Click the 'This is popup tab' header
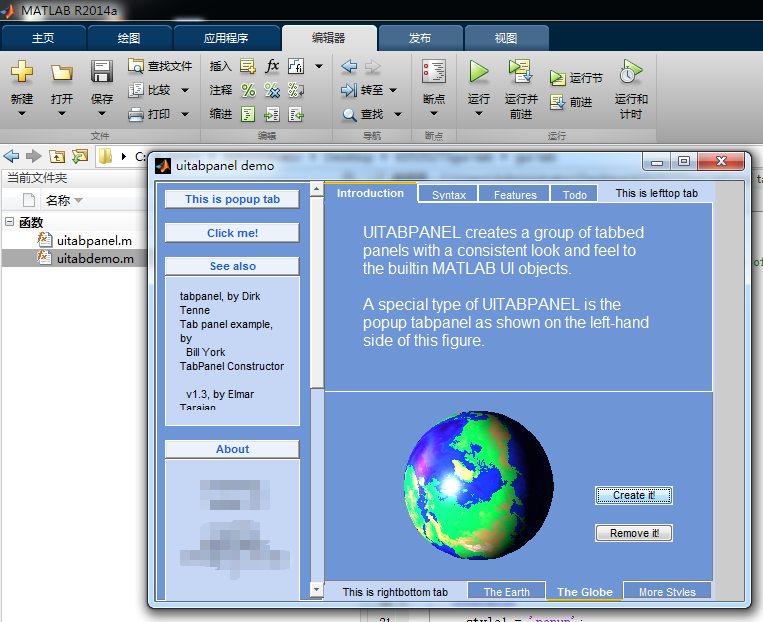This screenshot has width=763, height=622. [x=232, y=199]
